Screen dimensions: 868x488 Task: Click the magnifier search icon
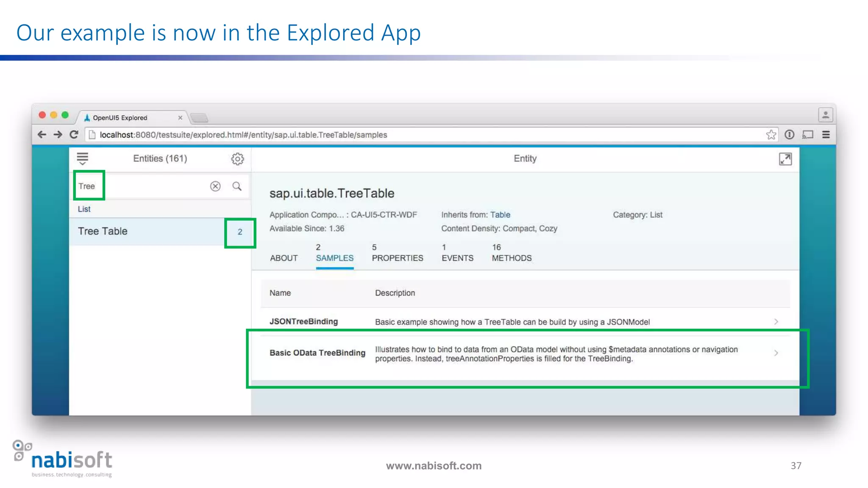click(237, 186)
